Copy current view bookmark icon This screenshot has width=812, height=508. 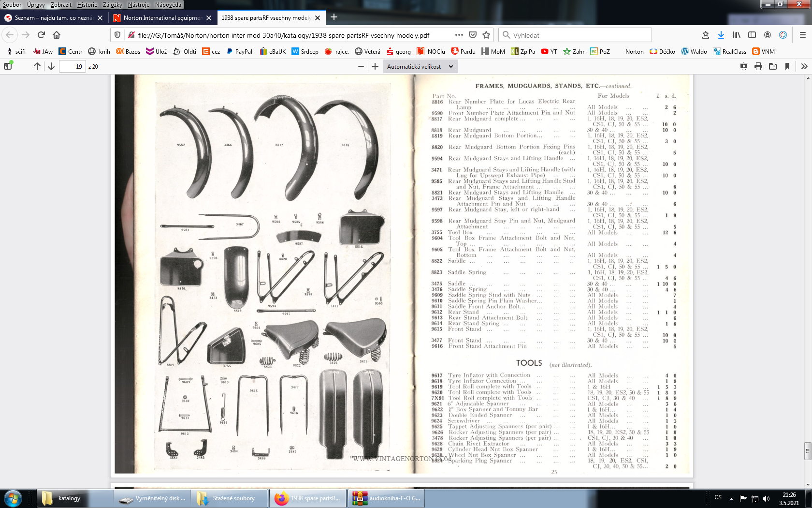[x=787, y=66]
